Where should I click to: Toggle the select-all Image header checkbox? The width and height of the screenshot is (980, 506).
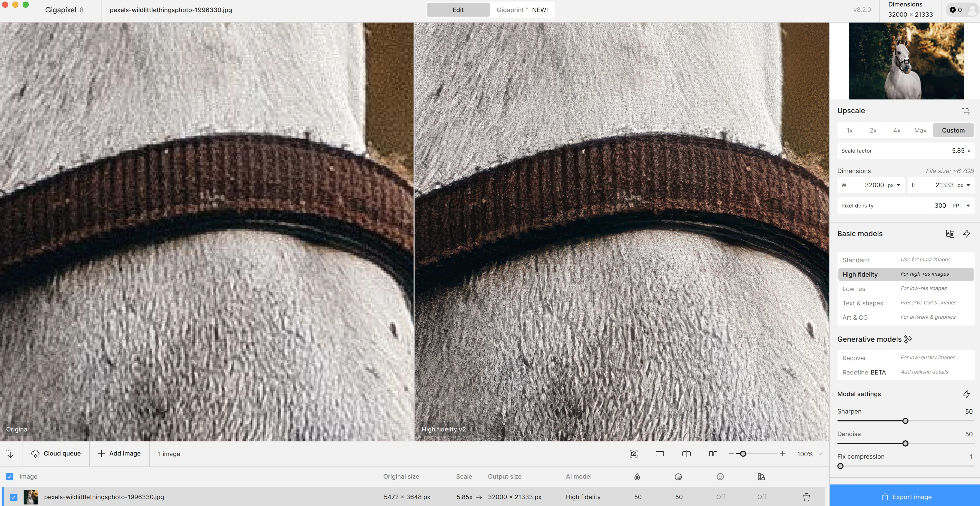point(10,476)
